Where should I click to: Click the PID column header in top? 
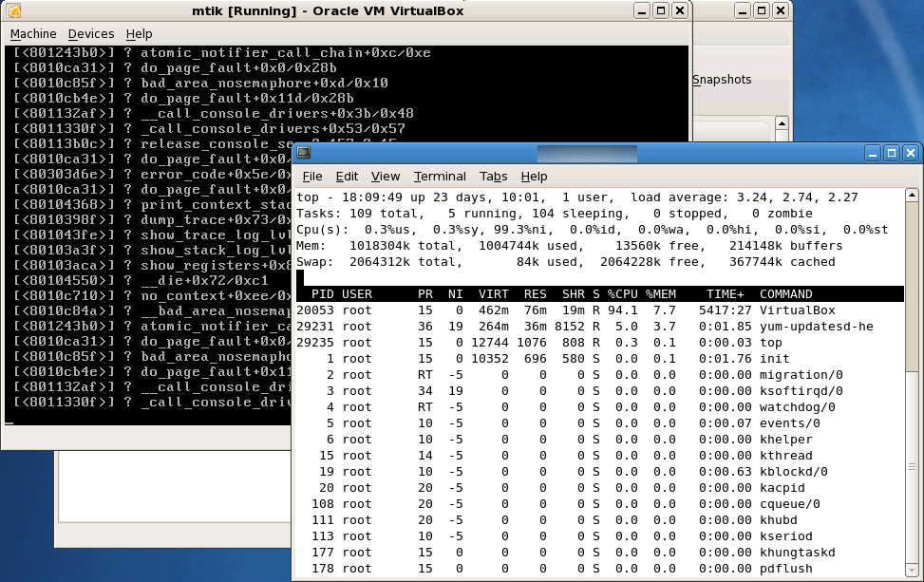coord(322,294)
